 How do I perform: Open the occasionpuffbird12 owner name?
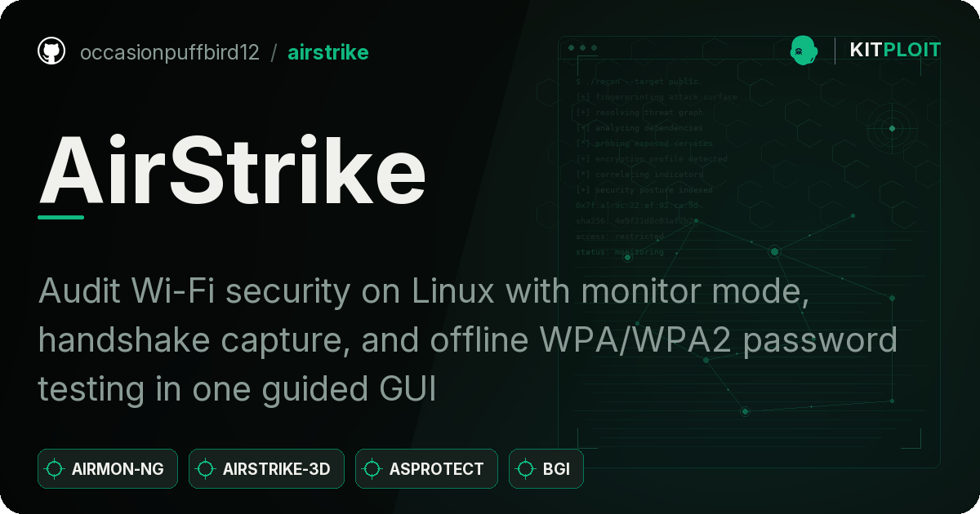170,53
